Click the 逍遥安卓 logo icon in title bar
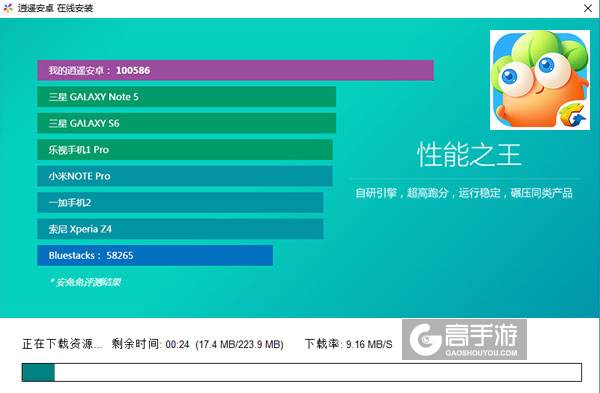600x393 pixels. tap(8, 8)
